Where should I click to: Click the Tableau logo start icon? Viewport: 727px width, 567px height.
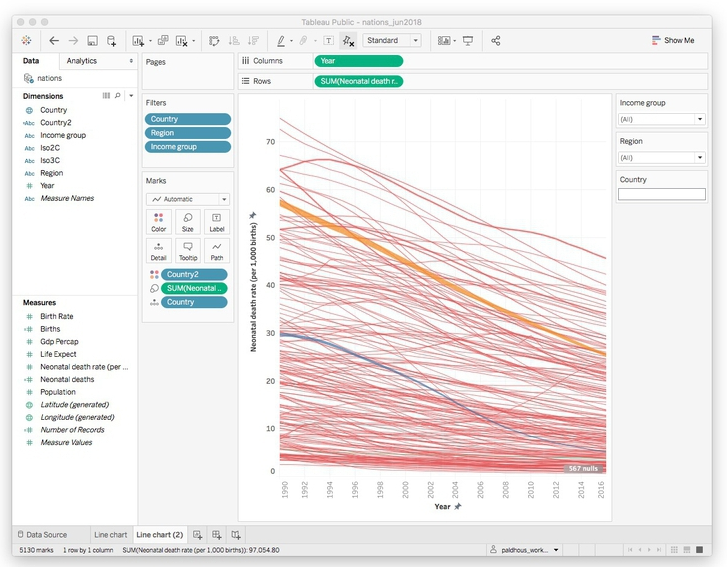[x=26, y=40]
